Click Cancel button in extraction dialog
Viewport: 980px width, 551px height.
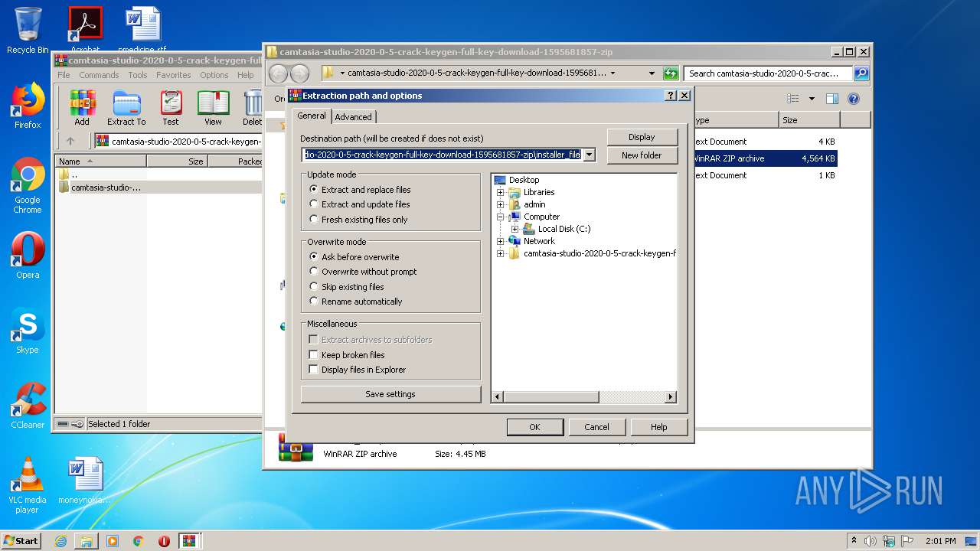pyautogui.click(x=596, y=427)
